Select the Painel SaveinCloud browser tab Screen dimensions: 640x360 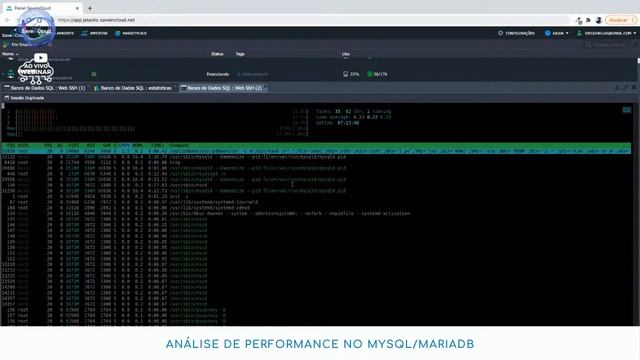click(x=43, y=8)
